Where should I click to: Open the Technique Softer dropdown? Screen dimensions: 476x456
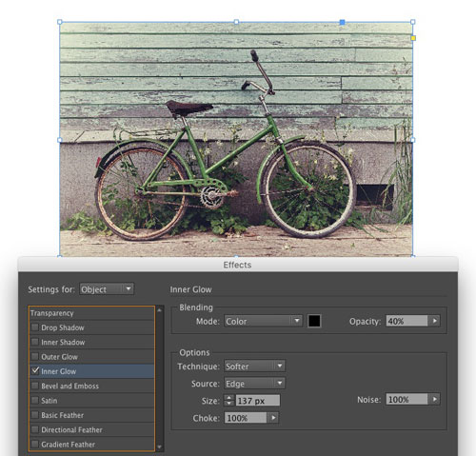coord(254,366)
